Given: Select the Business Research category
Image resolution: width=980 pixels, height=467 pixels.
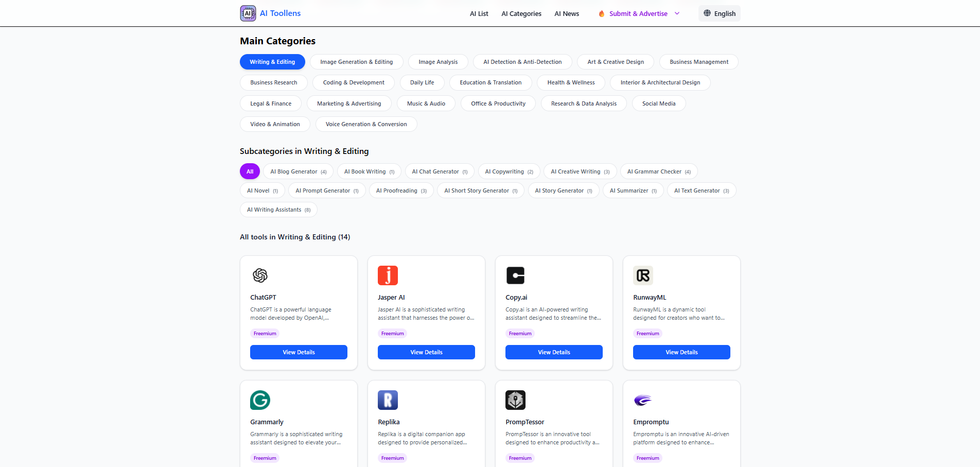Looking at the screenshot, I should [274, 82].
